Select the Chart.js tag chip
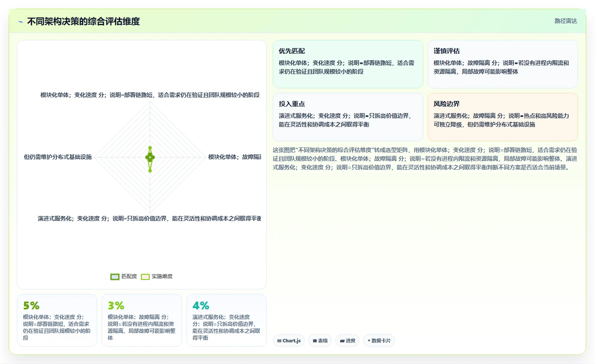The width and height of the screenshot is (595, 364). coord(289,341)
